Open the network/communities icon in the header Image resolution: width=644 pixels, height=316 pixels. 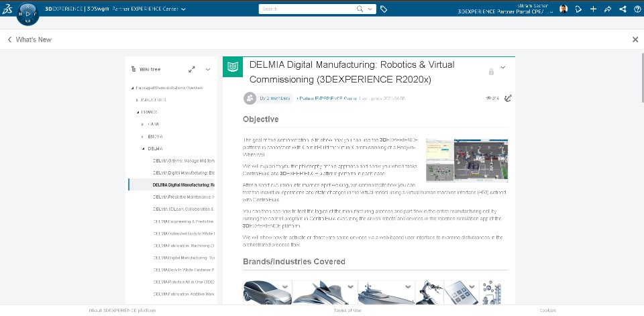point(623,9)
